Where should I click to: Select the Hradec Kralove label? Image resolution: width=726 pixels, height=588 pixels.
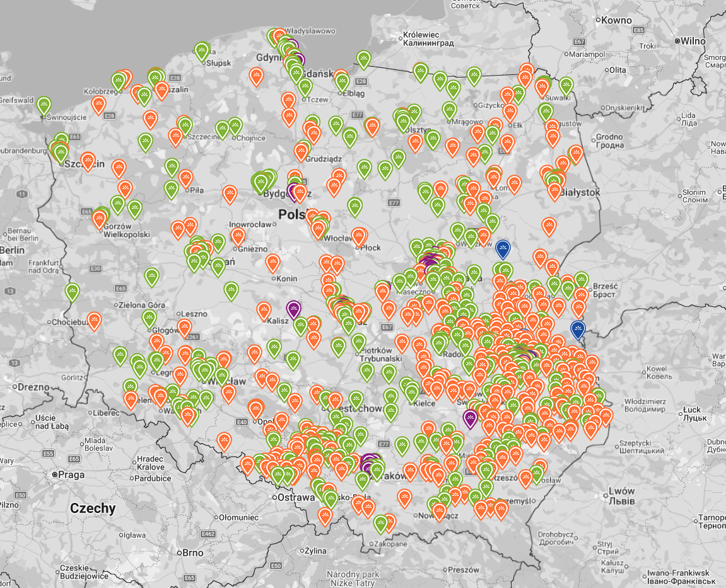pyautogui.click(x=151, y=463)
